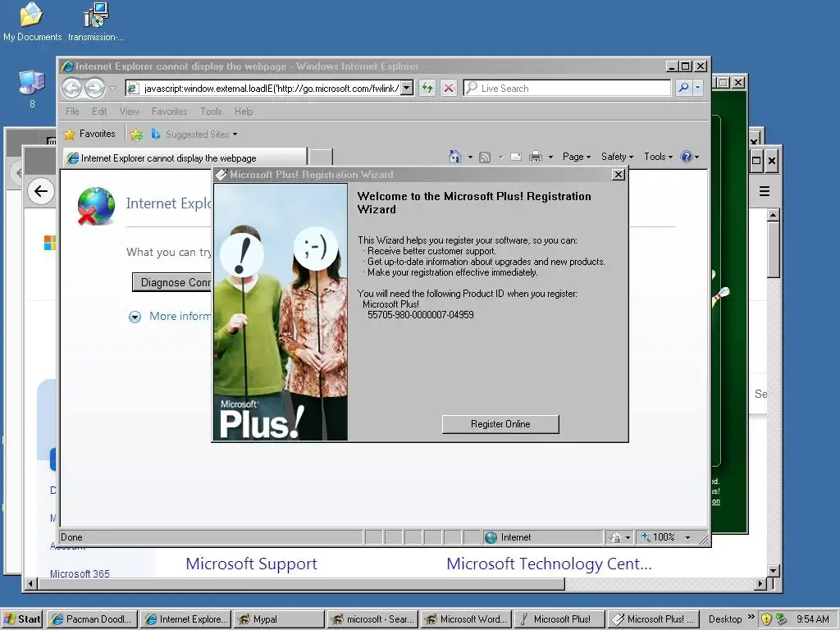The width and height of the screenshot is (840, 630).
Task: Click the horizontal scrollbar left arrow
Action: (30, 584)
